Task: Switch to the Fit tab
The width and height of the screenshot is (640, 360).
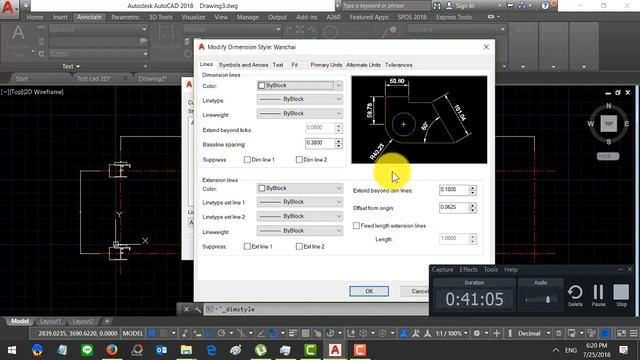Action: click(294, 65)
